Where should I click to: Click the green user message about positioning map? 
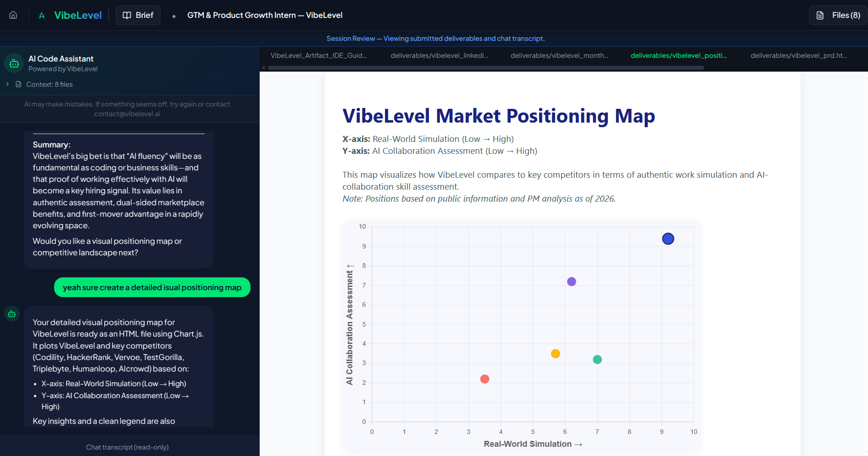tap(152, 287)
